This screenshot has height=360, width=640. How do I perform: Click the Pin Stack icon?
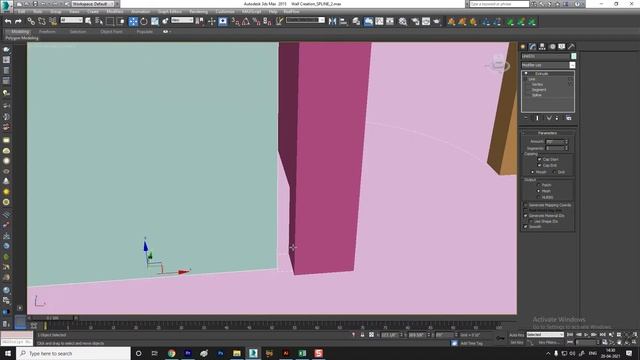[x=526, y=118]
